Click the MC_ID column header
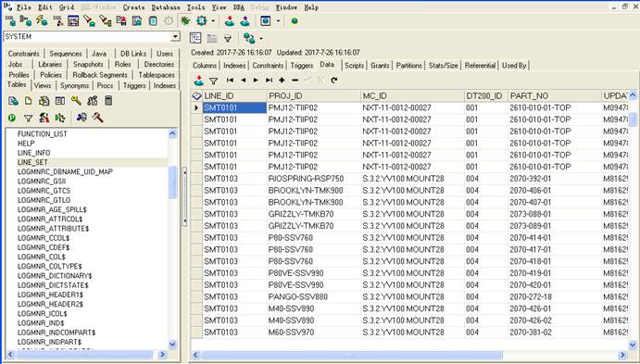The height and width of the screenshot is (364, 640). click(x=413, y=96)
